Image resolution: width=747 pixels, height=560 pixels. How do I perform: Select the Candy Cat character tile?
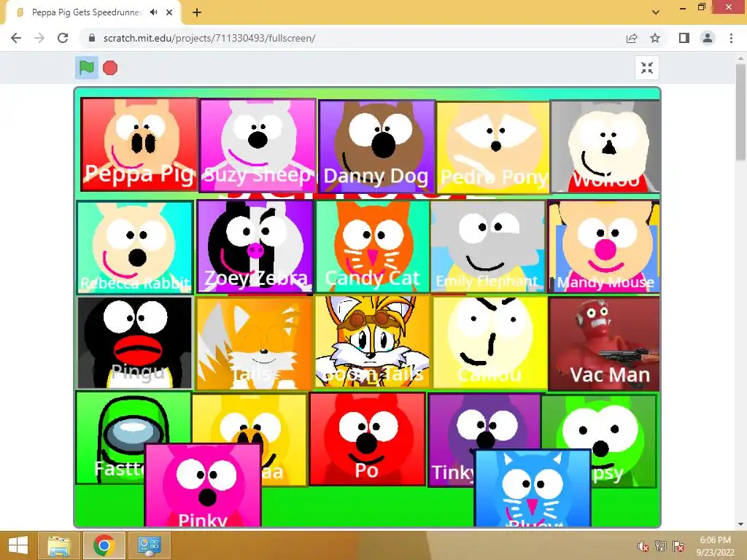[x=373, y=246]
